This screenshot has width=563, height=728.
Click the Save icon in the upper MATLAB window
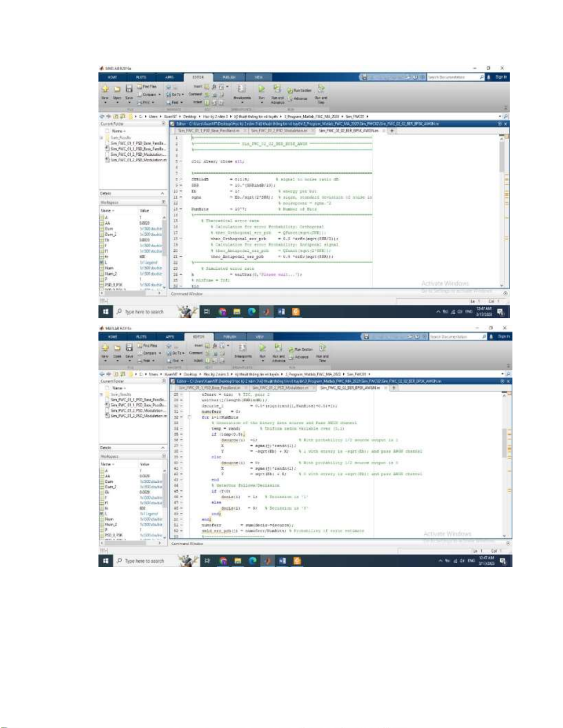point(129,89)
